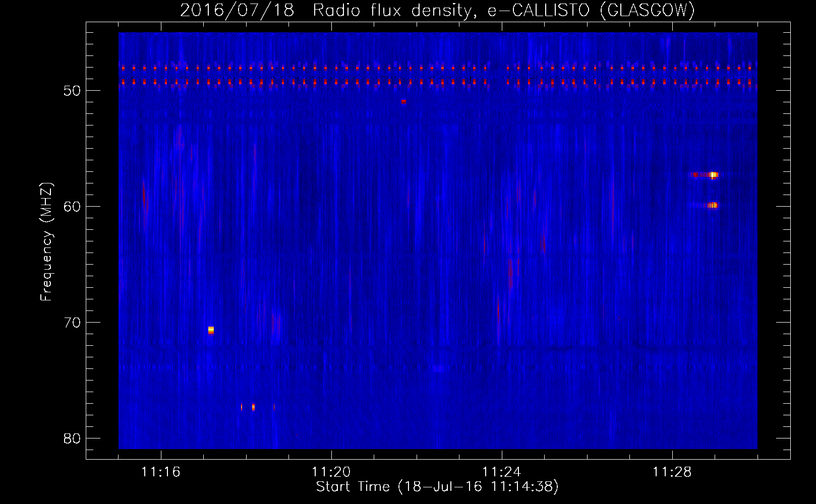Click the '11:16' time tick label
The image size is (816, 504).
161,472
